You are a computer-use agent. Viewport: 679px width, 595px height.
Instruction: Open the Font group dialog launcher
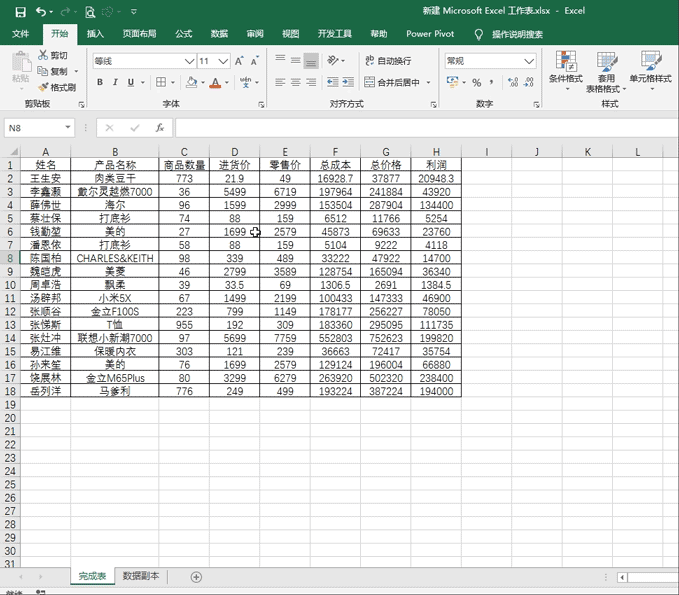(261, 105)
